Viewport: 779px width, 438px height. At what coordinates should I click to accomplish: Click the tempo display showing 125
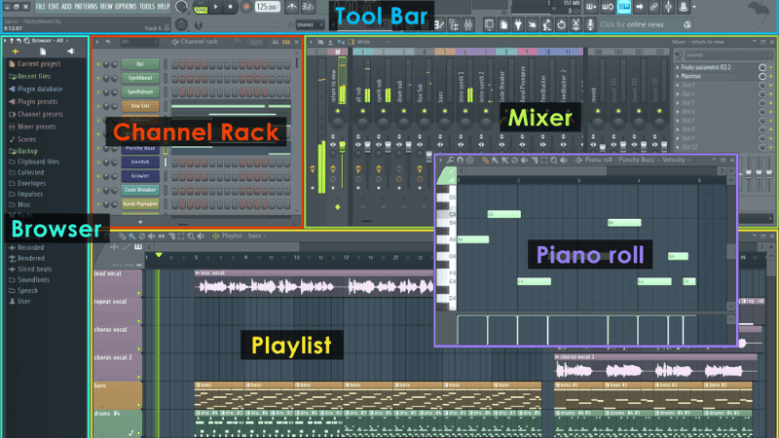coord(266,7)
